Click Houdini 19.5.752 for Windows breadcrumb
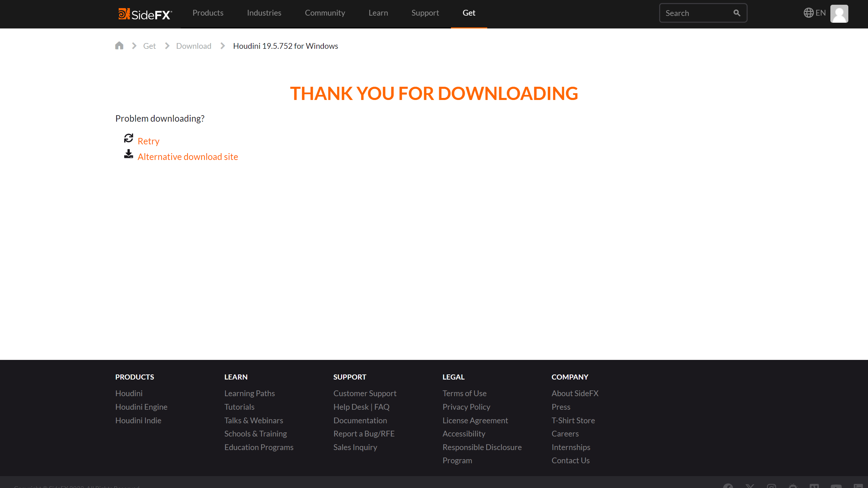This screenshot has height=488, width=868. point(285,46)
